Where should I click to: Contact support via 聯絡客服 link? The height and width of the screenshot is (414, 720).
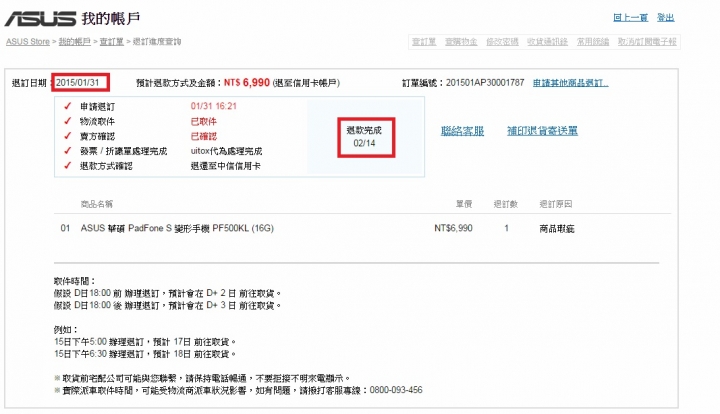pyautogui.click(x=462, y=131)
